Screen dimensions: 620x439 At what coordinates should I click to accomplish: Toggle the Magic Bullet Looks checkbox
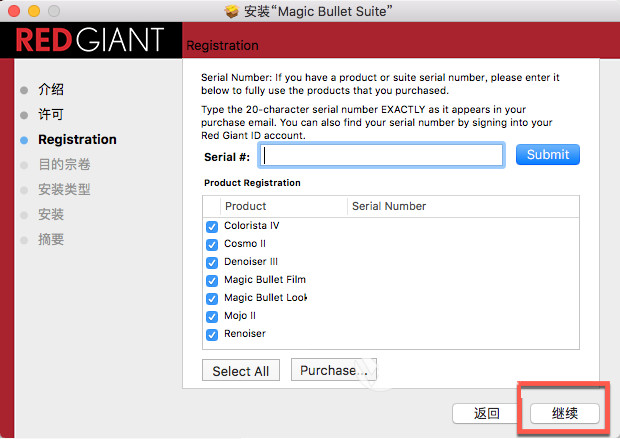(212, 298)
